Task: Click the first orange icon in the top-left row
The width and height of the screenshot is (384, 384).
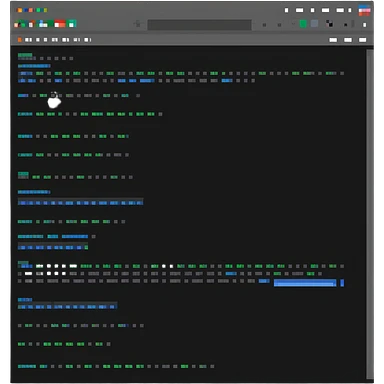Action: [20, 10]
